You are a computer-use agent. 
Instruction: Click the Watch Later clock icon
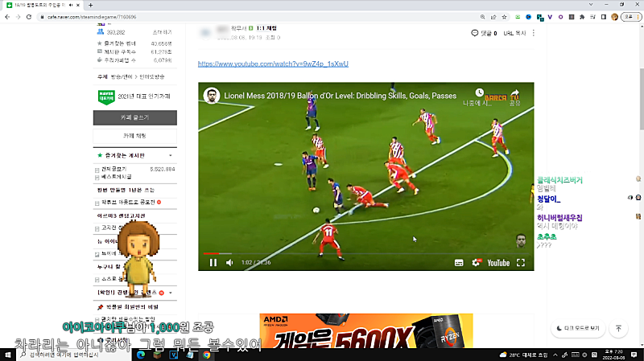pos(479,92)
